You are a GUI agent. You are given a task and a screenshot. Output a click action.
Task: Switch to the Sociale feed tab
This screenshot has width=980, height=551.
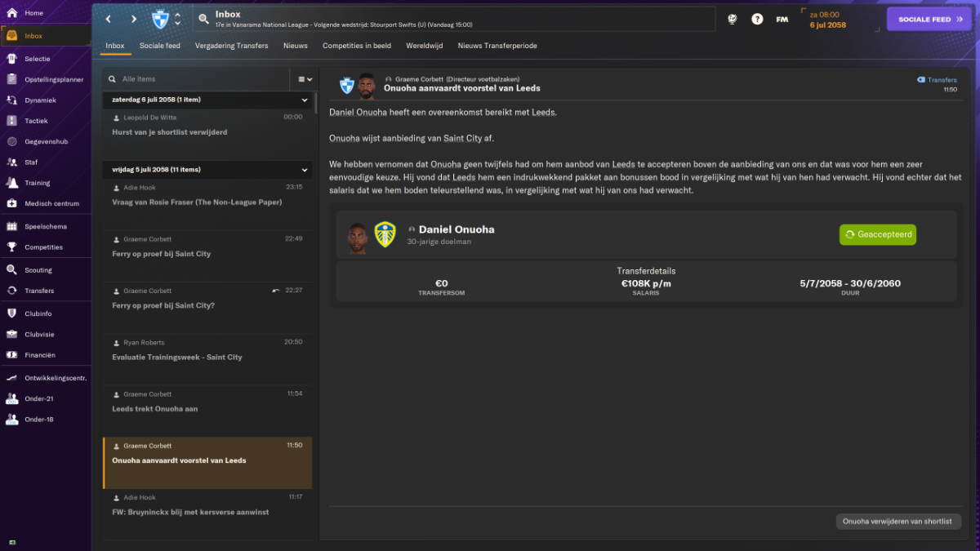click(x=160, y=46)
